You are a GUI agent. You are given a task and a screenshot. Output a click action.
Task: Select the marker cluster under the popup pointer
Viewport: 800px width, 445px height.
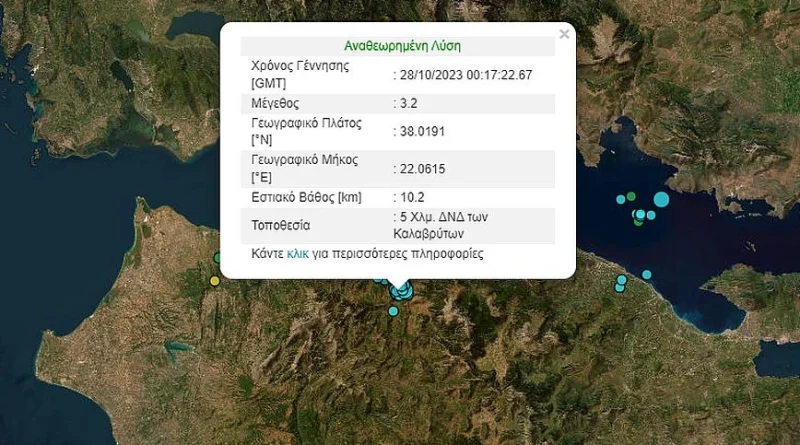[x=402, y=290]
